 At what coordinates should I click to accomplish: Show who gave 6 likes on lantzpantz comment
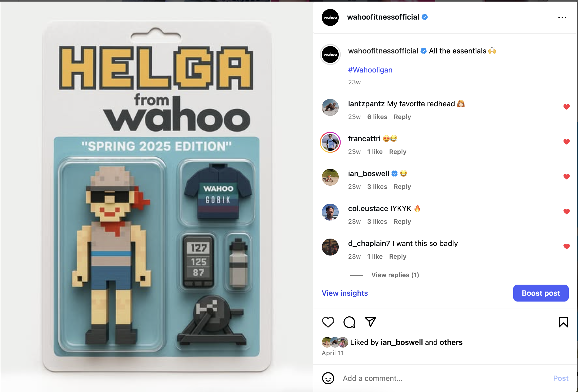coord(377,117)
